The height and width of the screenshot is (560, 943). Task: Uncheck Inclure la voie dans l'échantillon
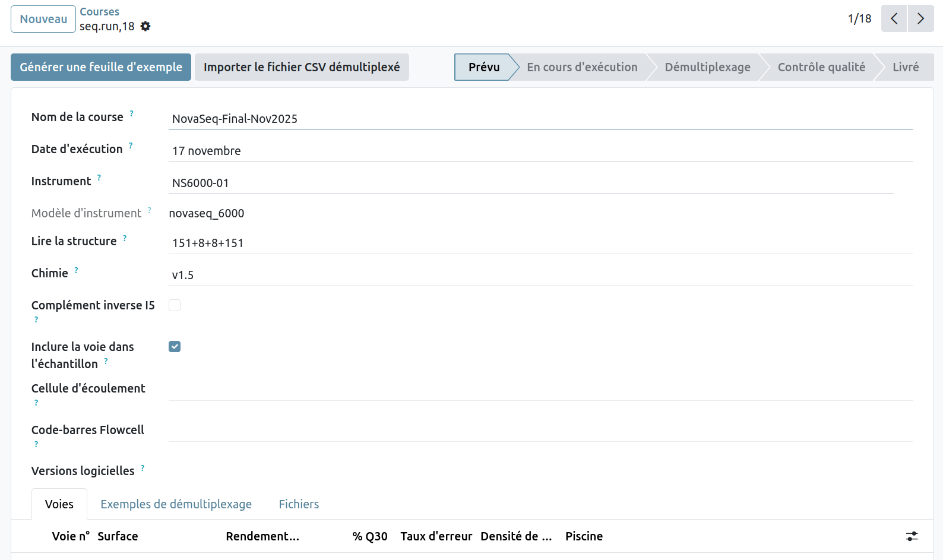click(175, 347)
